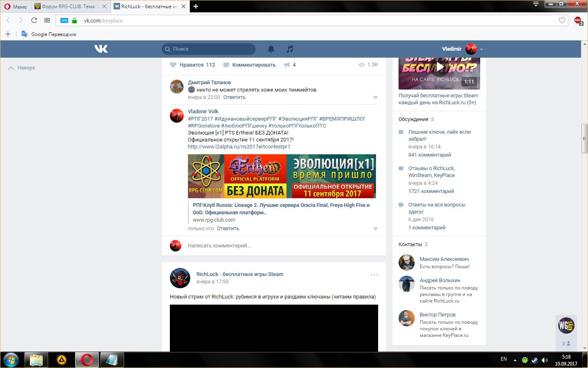Open the AIMP player taskbar icon

click(62, 360)
